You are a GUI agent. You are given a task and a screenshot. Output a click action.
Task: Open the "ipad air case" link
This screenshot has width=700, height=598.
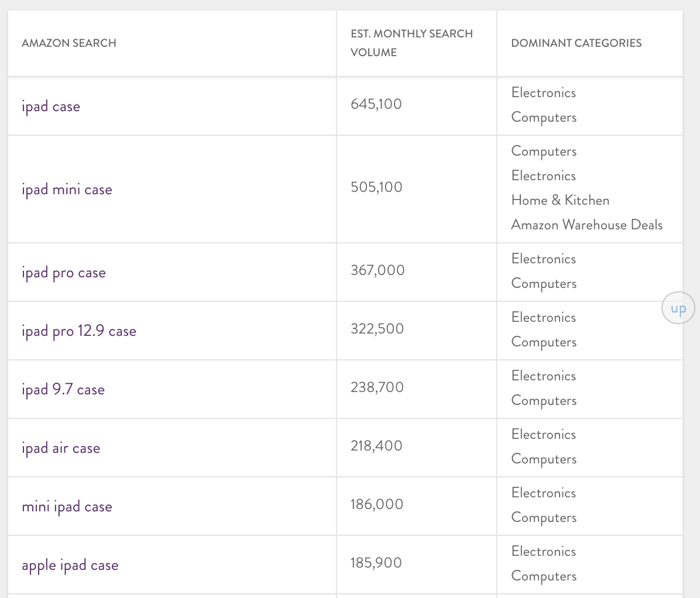61,448
